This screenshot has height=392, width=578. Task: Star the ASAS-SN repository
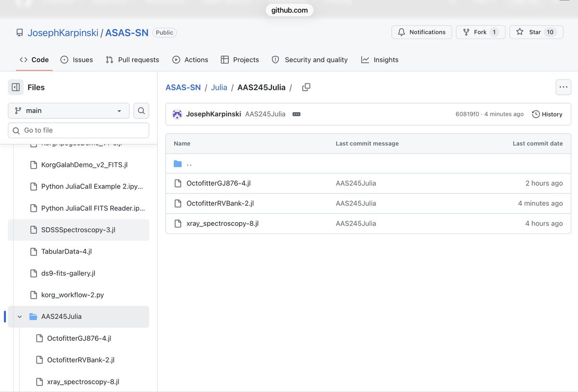click(x=536, y=32)
